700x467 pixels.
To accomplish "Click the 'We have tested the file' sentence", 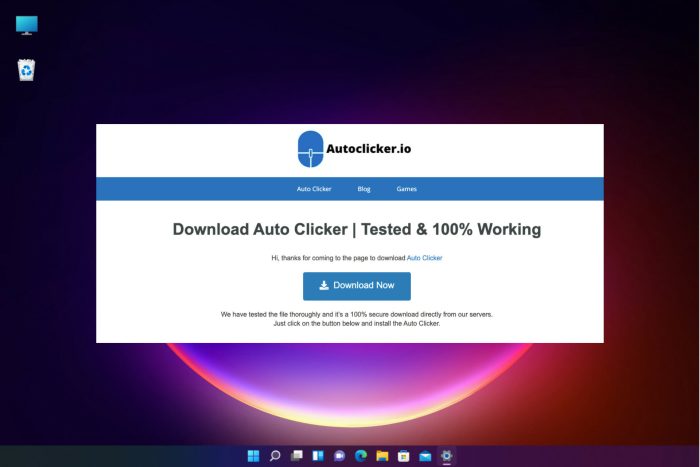I will [x=357, y=314].
